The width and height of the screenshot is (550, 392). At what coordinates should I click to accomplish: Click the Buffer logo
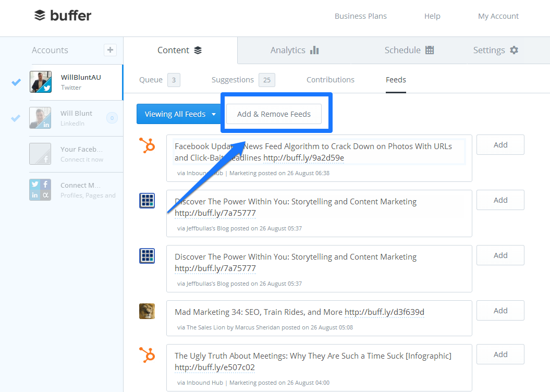pos(63,16)
